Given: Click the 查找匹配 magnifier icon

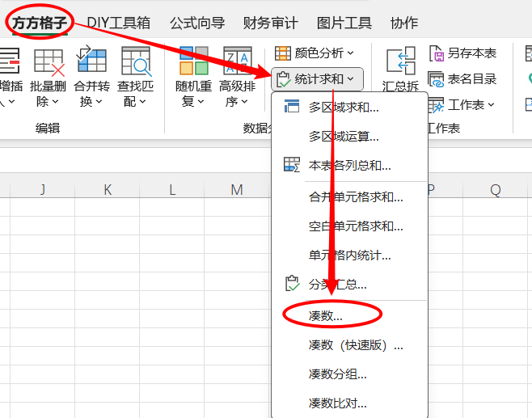Looking at the screenshot, I should (137, 61).
